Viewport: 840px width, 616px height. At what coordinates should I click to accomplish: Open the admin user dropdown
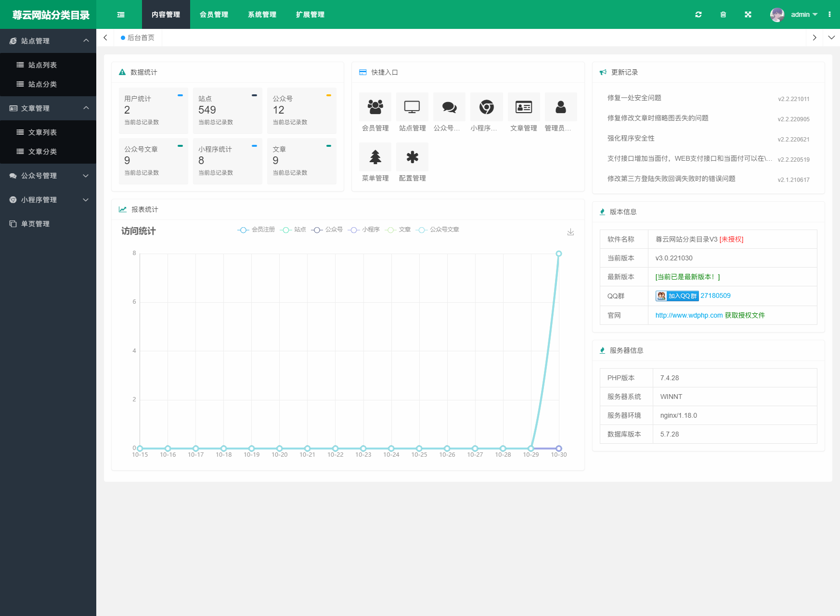pyautogui.click(x=794, y=14)
